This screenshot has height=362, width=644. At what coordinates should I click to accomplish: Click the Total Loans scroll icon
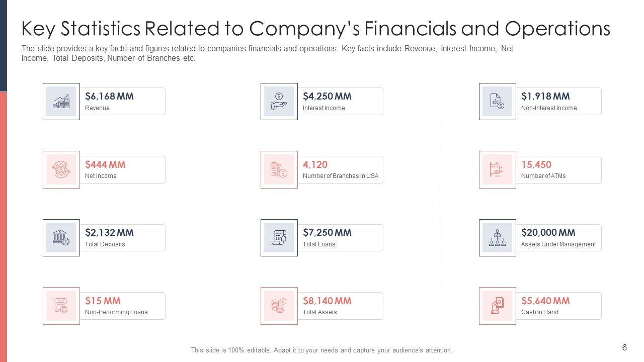[279, 238]
